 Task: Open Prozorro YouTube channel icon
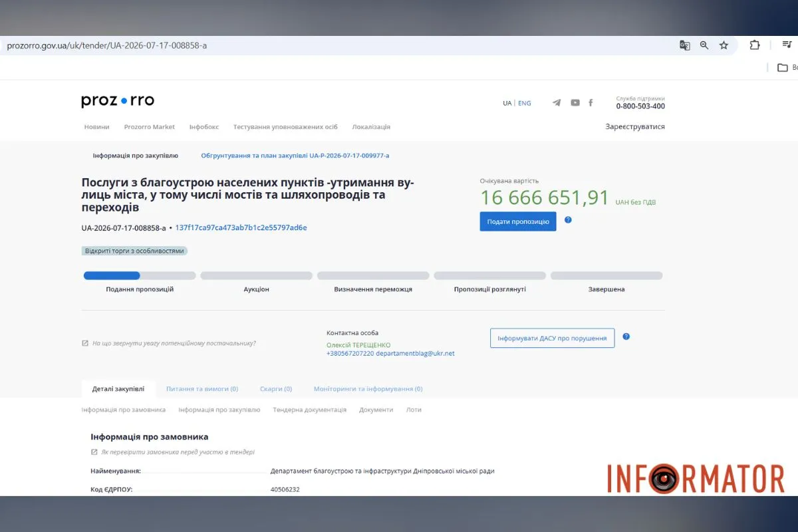(x=575, y=103)
